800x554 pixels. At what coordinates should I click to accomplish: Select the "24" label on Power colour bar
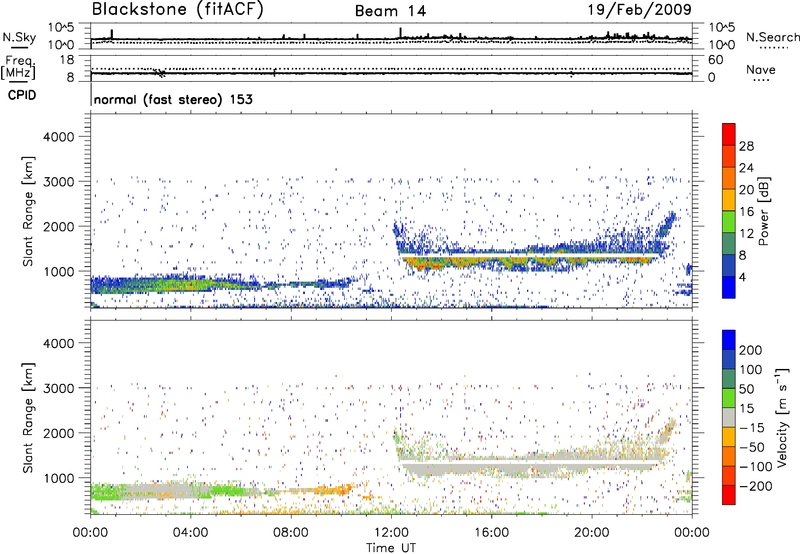click(746, 168)
